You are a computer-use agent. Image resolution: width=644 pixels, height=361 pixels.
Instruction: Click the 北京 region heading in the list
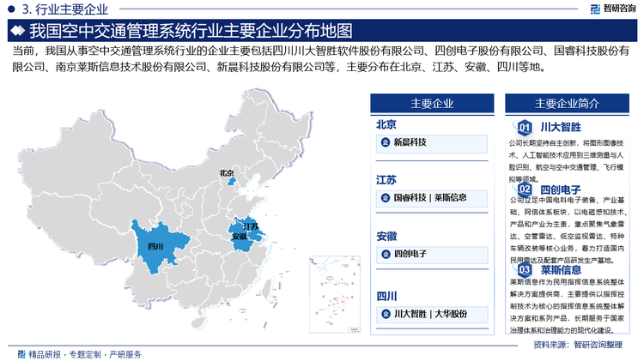(x=386, y=124)
